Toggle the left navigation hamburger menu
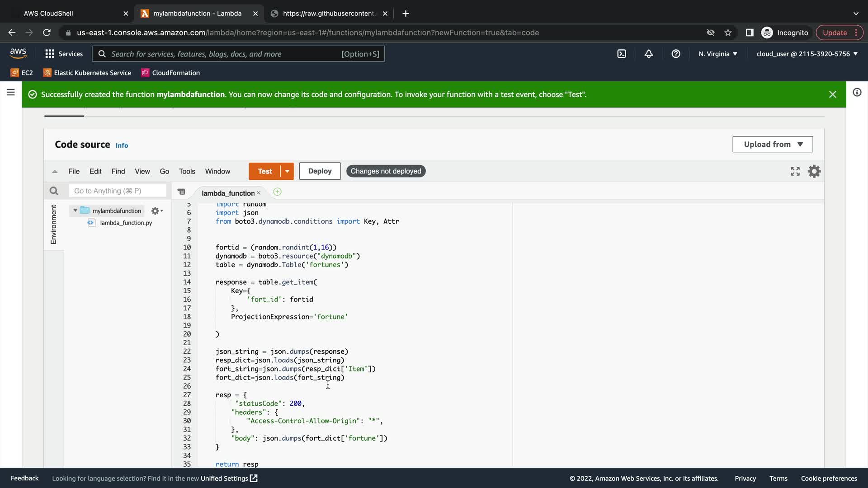The image size is (868, 488). click(11, 93)
